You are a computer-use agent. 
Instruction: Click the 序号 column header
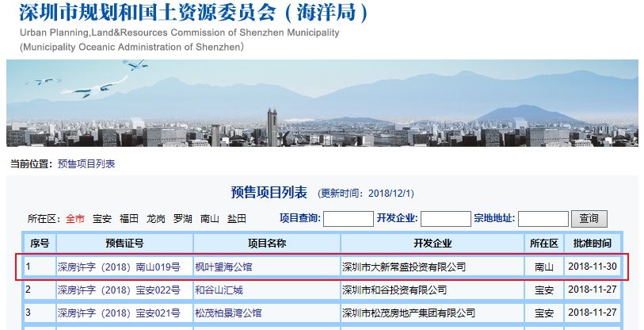pyautogui.click(x=40, y=244)
